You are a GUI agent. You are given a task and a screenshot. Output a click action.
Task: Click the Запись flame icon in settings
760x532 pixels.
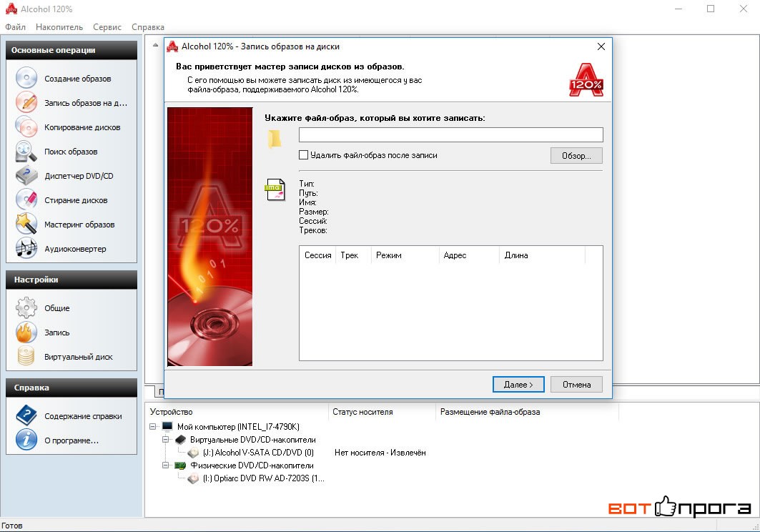point(26,332)
